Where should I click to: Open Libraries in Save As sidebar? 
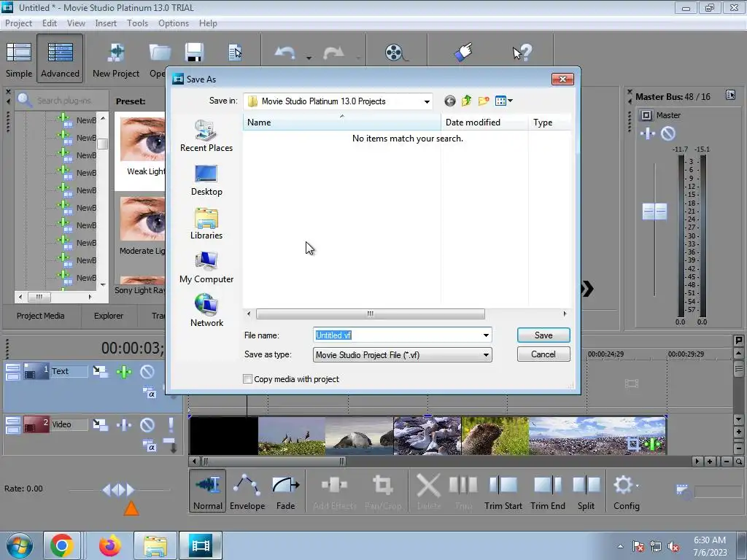[x=206, y=224]
